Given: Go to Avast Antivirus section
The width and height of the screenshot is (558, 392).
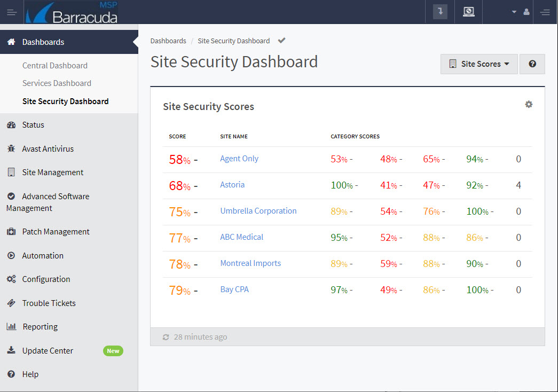Looking at the screenshot, I should click(48, 149).
